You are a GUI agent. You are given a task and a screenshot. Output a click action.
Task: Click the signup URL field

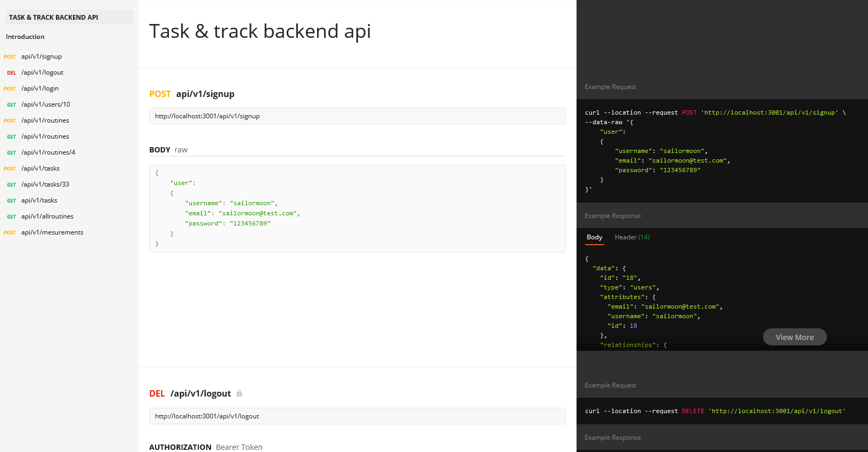(x=357, y=116)
